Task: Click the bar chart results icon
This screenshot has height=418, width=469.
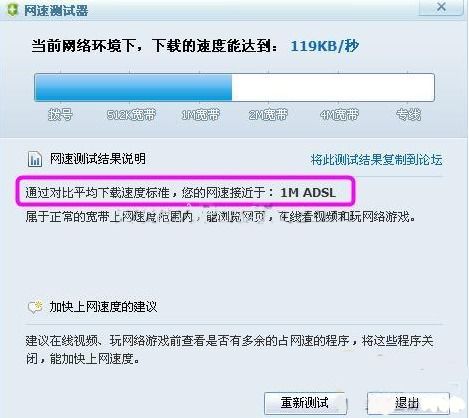Action: point(35,159)
